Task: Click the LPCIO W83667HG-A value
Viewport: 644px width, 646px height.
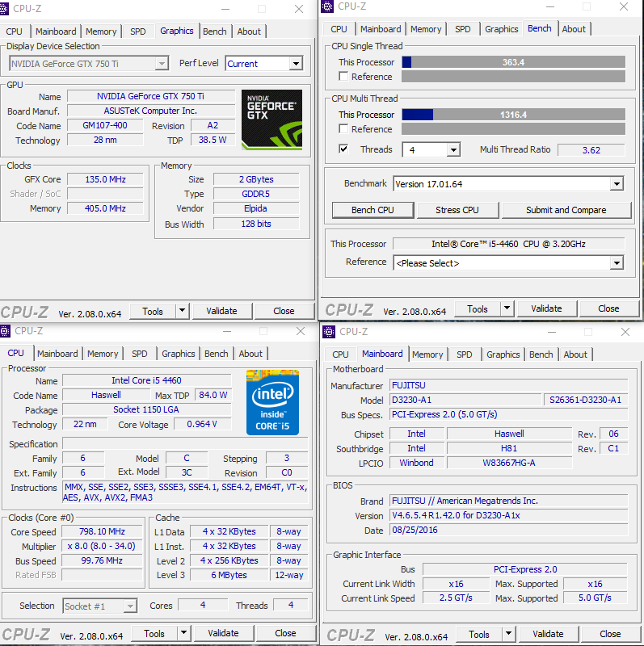Action: pos(509,463)
